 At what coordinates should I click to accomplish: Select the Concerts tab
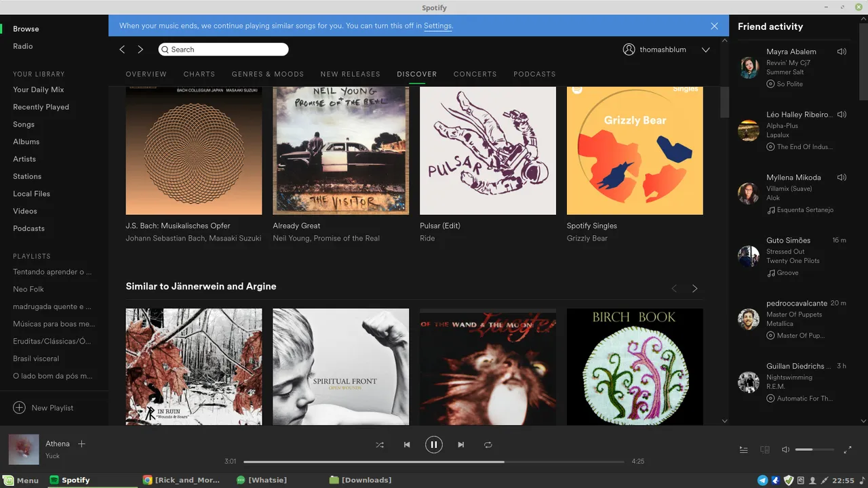click(x=475, y=74)
